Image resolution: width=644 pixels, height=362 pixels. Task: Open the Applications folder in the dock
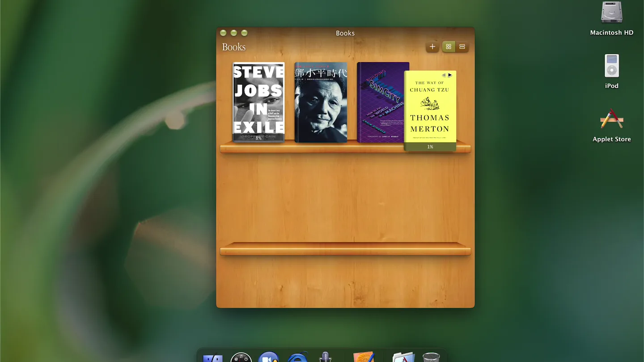403,357
